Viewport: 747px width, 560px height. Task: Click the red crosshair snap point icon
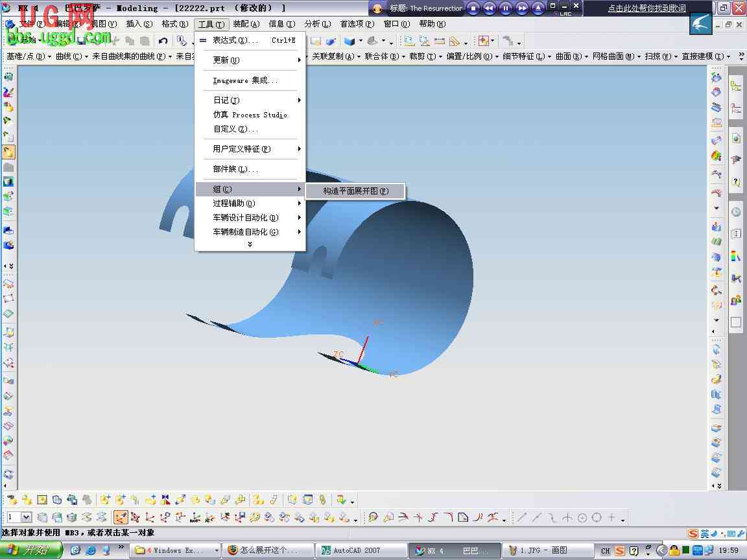point(484,41)
